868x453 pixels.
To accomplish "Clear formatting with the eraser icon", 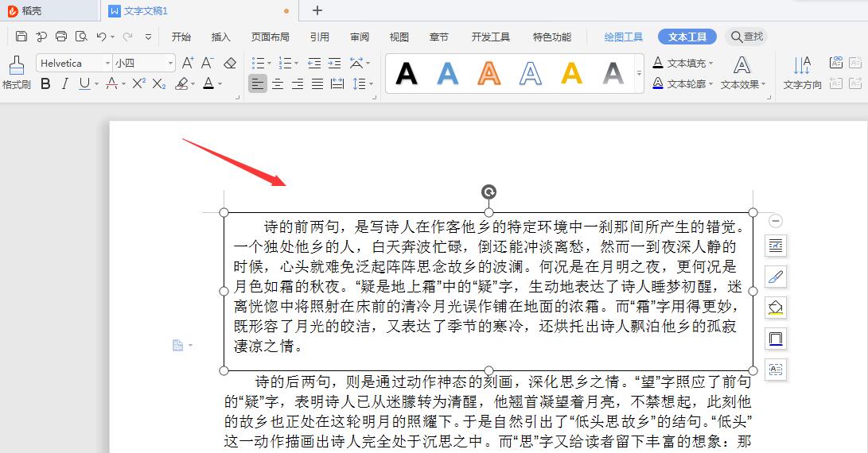I will 230,63.
